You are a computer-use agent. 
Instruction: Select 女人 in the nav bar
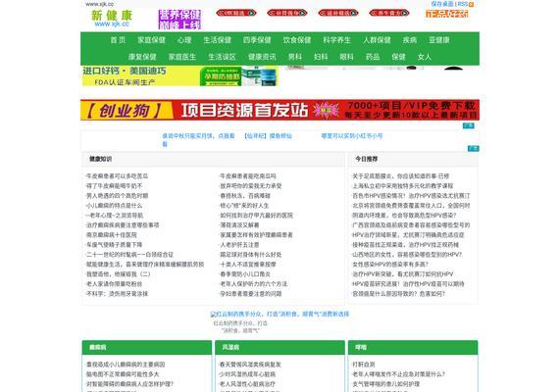[425, 57]
